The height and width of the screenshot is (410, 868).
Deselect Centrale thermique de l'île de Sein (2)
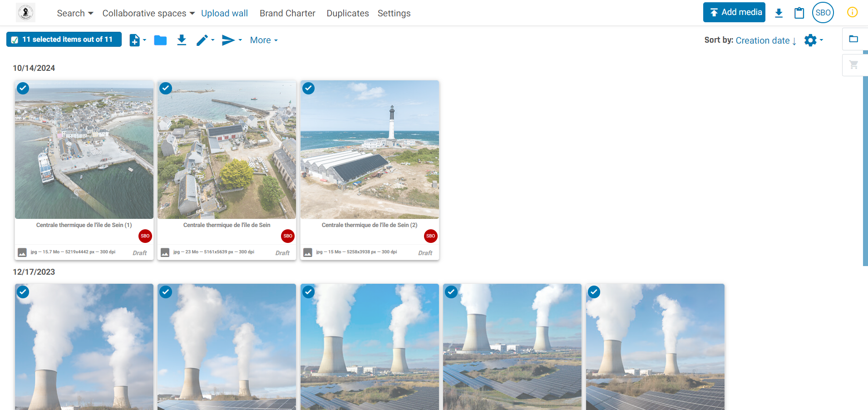[309, 88]
